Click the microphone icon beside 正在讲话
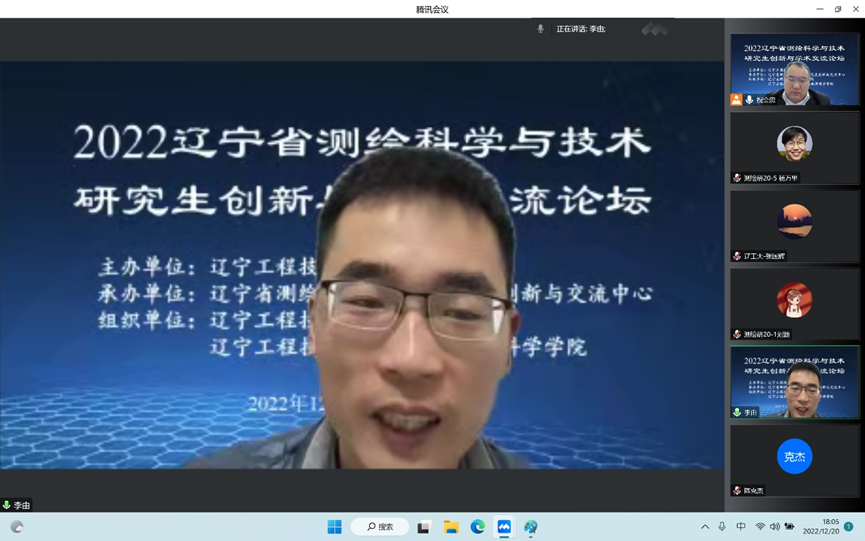Screen dimensions: 865x541 540,29
